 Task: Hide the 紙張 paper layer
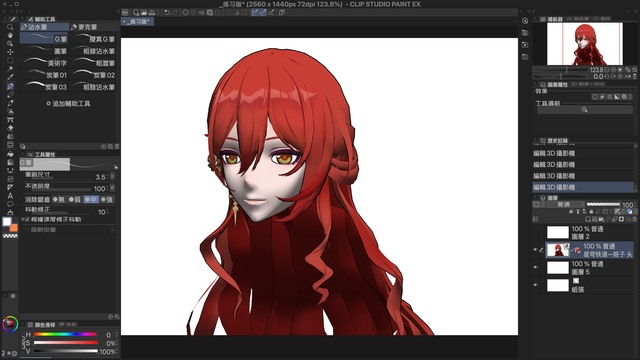tap(536, 285)
